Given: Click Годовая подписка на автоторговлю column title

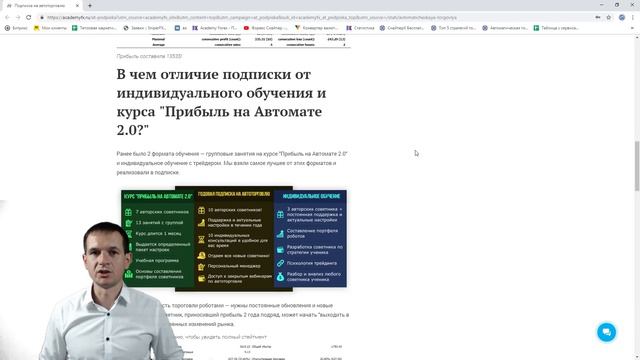Looking at the screenshot, I should [x=234, y=194].
